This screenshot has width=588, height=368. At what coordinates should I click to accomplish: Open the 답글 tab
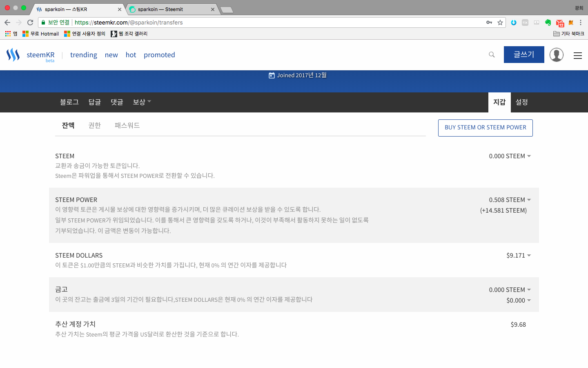(x=95, y=102)
